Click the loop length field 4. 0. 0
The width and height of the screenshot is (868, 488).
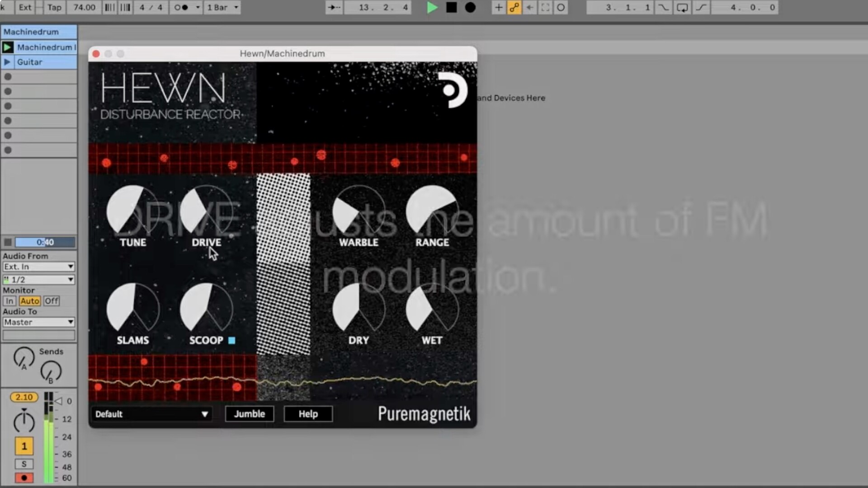(x=745, y=7)
